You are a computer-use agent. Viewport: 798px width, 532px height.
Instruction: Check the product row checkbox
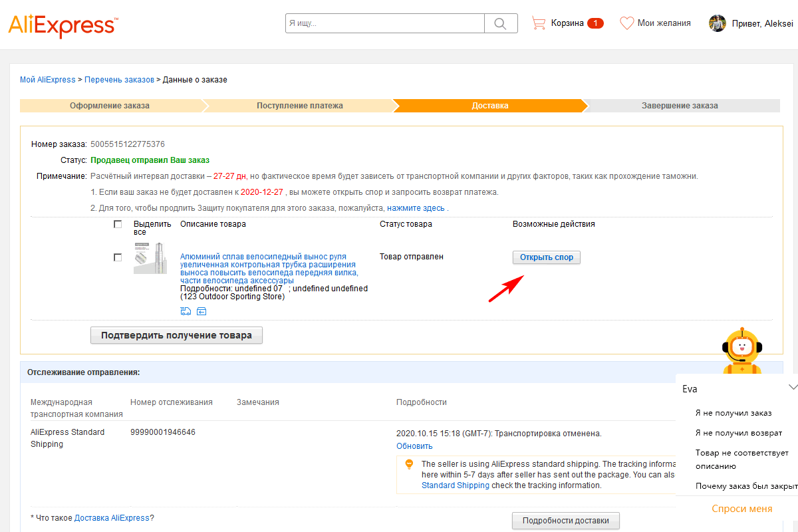118,257
